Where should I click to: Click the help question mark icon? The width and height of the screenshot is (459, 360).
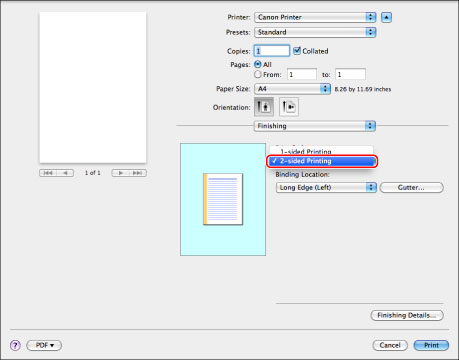pos(15,345)
